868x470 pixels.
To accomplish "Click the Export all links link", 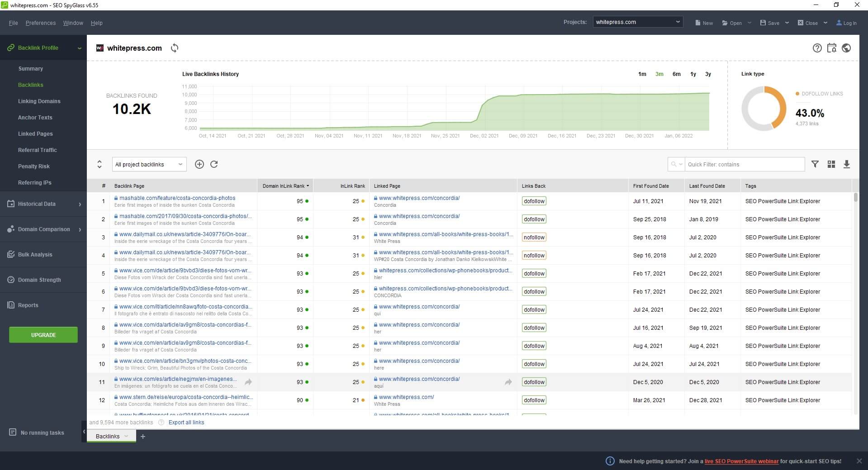I will point(186,423).
